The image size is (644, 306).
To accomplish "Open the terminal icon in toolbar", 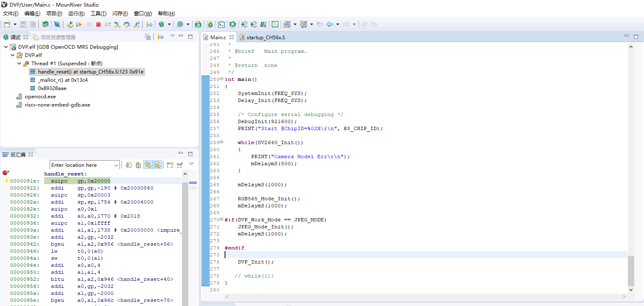I will tap(222, 25).
